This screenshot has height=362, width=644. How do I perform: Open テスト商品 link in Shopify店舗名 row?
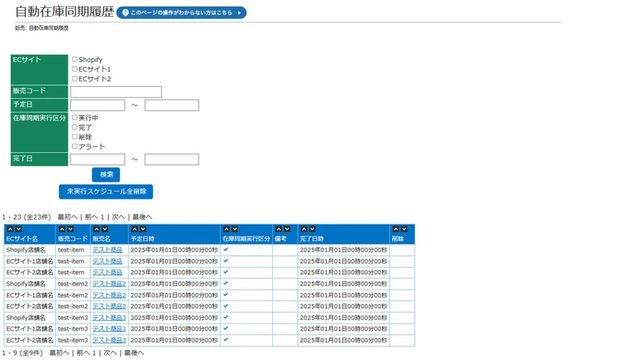pos(107,250)
